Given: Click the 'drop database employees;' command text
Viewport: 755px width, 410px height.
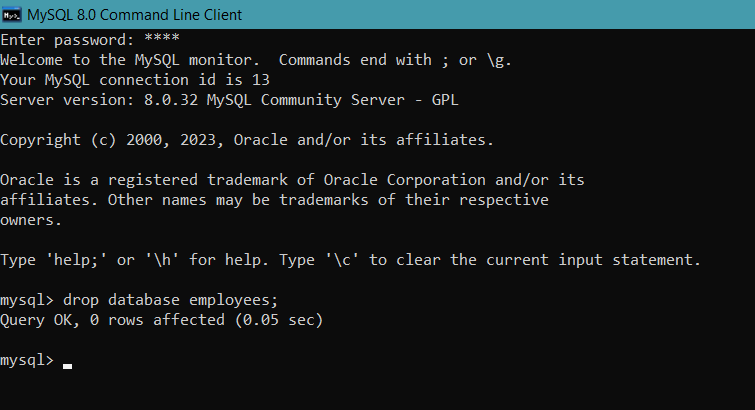Looking at the screenshot, I should click(x=170, y=300).
